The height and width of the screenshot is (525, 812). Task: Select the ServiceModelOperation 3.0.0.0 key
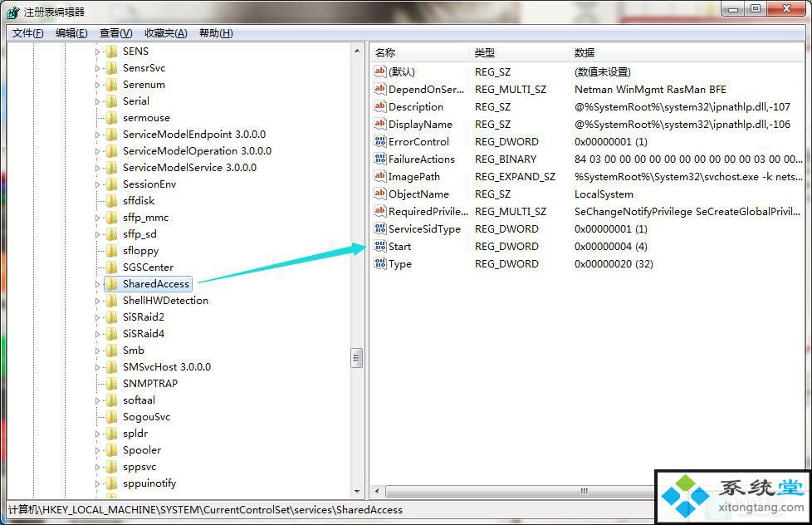coord(197,151)
